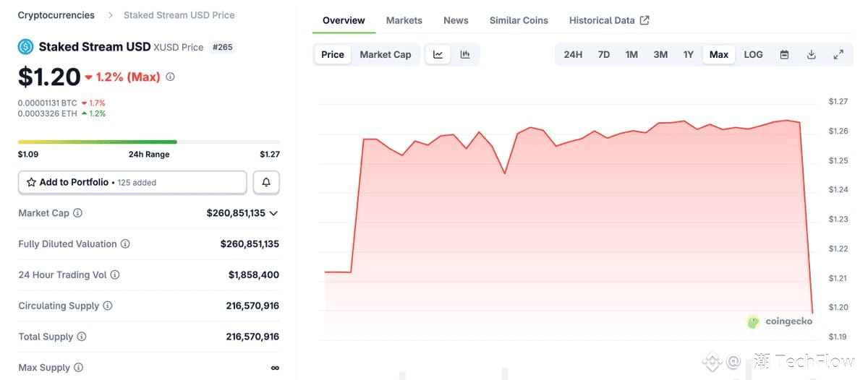Open the Markets tab
The image size is (868, 380).
pos(404,20)
